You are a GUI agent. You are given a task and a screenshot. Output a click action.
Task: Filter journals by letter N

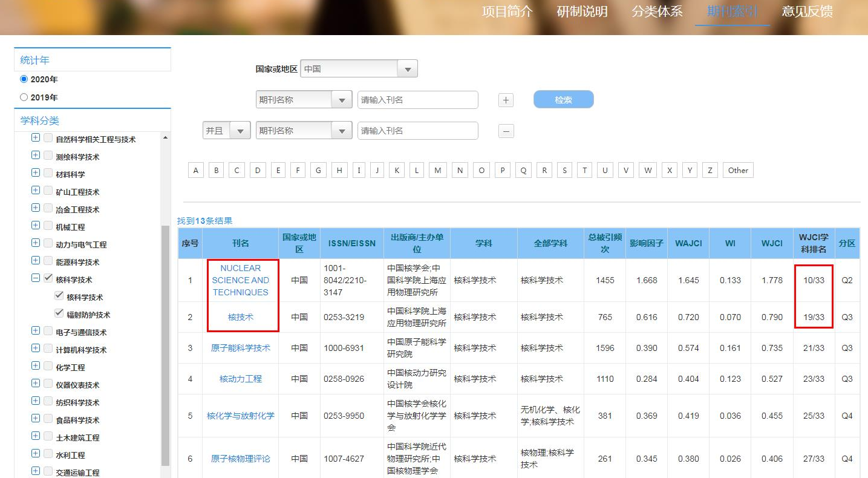point(460,171)
